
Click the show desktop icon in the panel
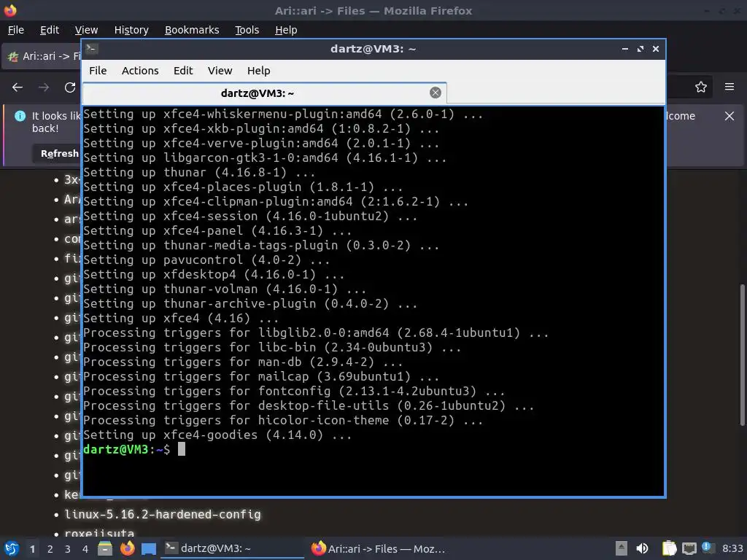149,549
